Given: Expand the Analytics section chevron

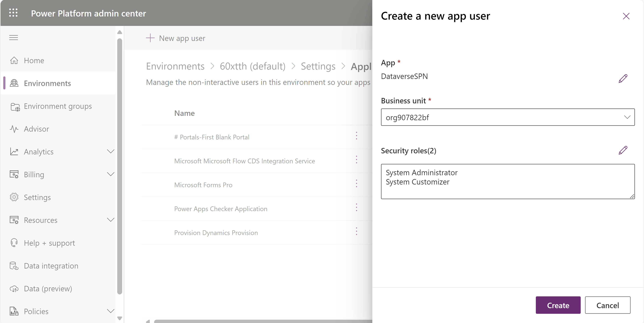Looking at the screenshot, I should coord(111,151).
